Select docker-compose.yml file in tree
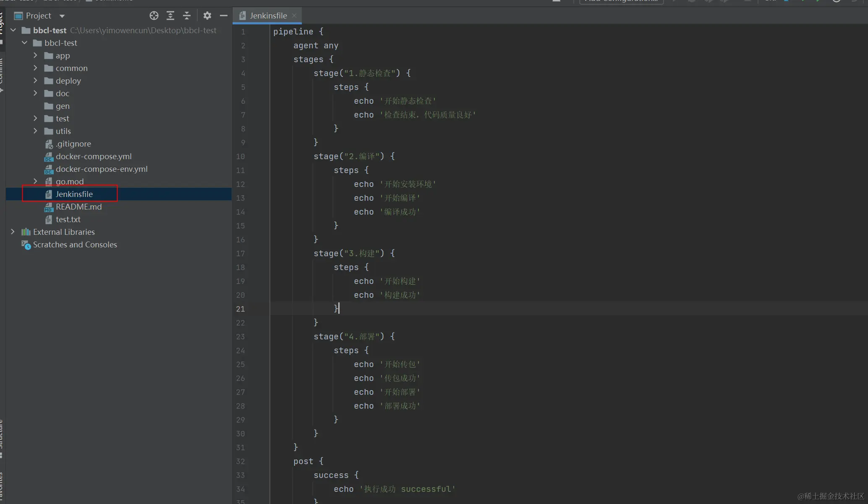This screenshot has height=504, width=868. coord(93,156)
